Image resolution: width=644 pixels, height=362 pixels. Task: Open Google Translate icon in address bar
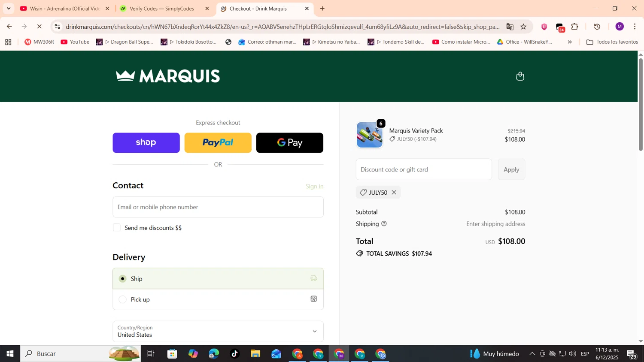point(510,27)
